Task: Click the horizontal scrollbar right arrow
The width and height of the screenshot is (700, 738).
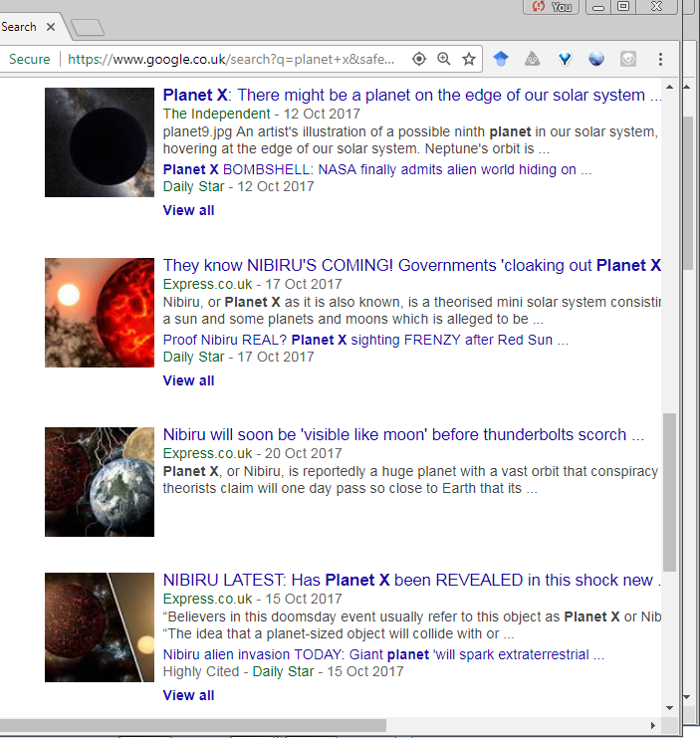Action: pos(652,725)
